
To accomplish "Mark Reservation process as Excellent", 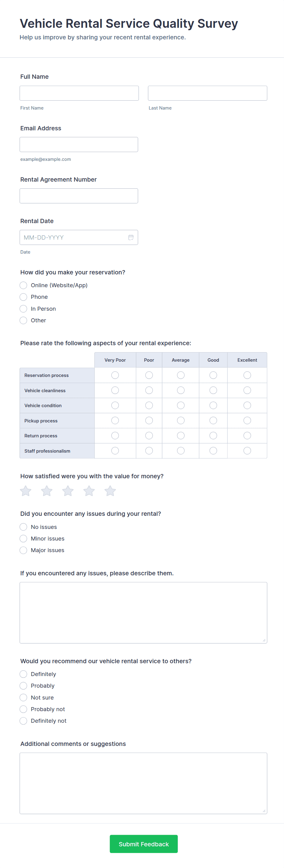I will (247, 375).
